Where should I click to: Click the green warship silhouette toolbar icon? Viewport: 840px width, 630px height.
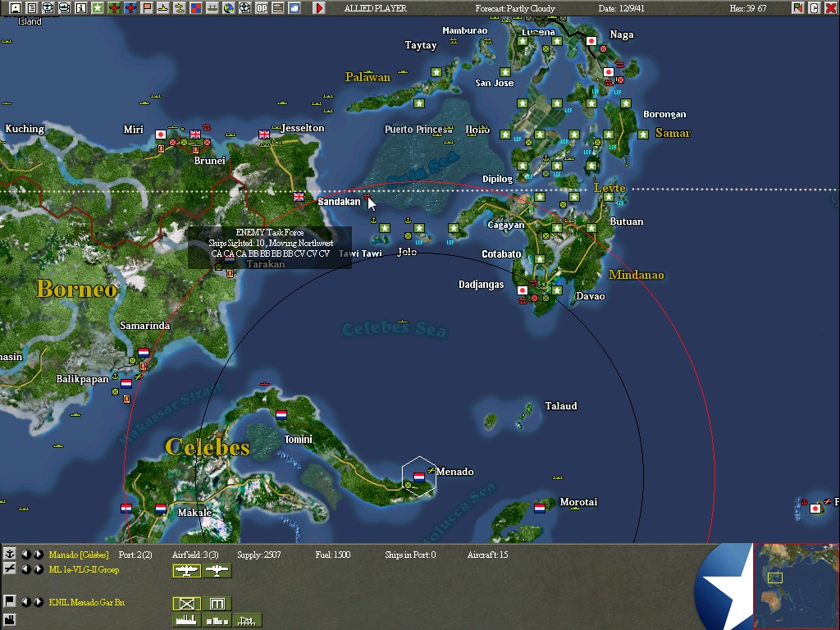[212, 8]
